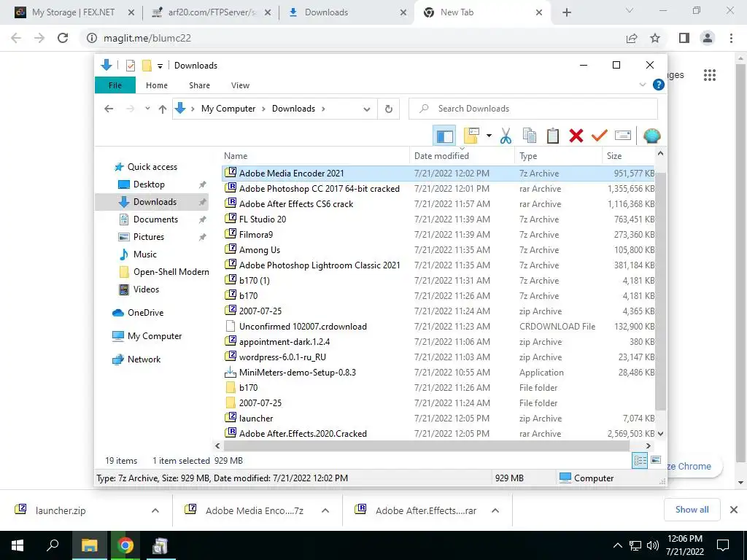This screenshot has width=747, height=560.
Task: Open the Share ribbon tab
Action: point(199,85)
